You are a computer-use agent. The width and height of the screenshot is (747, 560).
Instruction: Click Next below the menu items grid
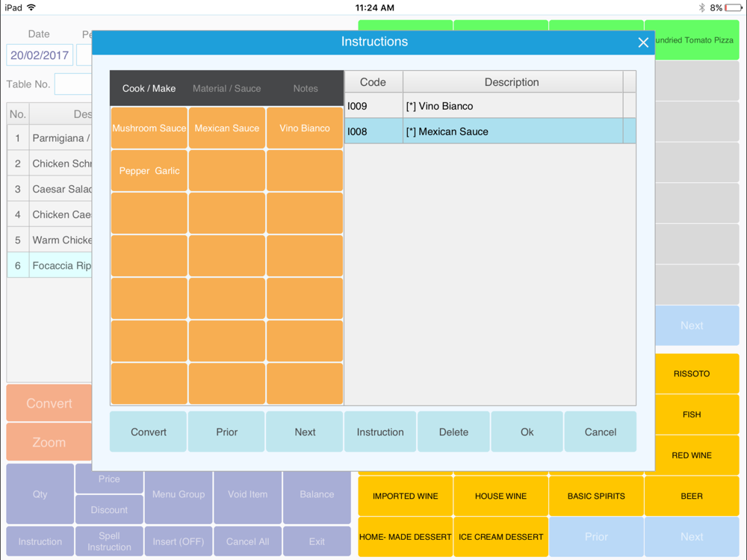[697, 326]
